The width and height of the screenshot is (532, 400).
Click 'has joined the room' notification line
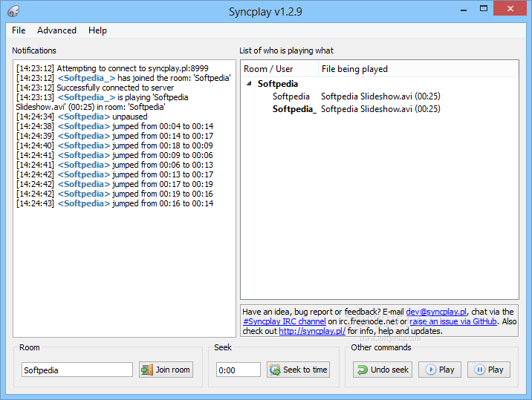pos(123,78)
